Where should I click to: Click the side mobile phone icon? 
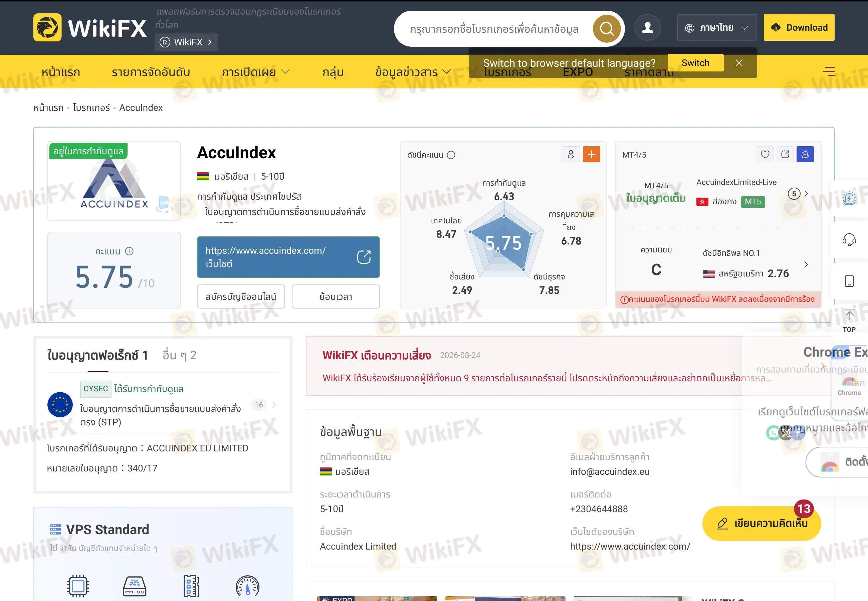[849, 281]
